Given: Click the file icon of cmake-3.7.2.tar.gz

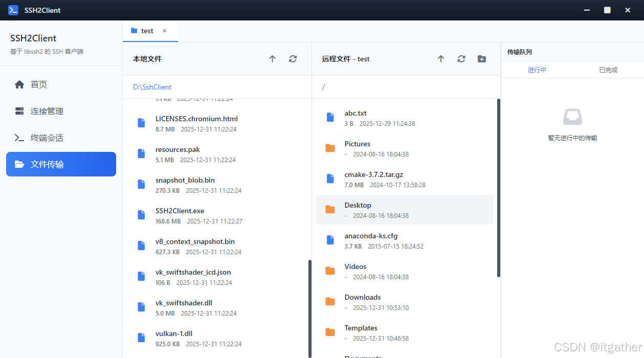Looking at the screenshot, I should tap(330, 178).
